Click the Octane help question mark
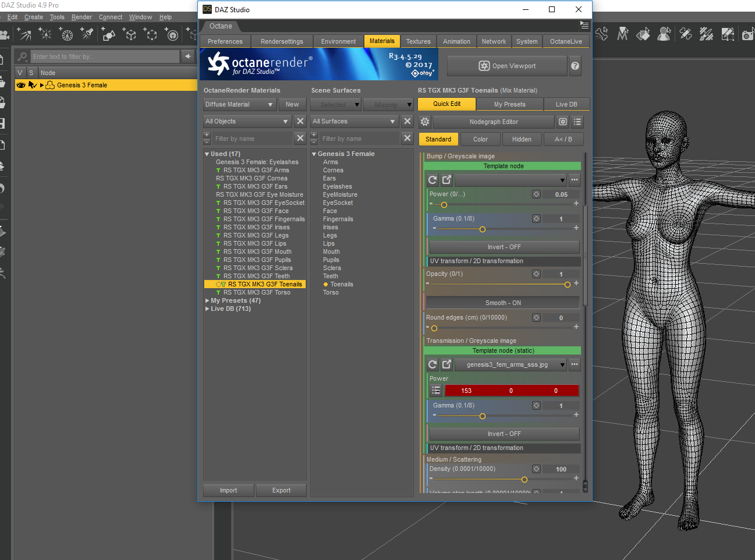Image resolution: width=755 pixels, height=560 pixels. pos(575,66)
